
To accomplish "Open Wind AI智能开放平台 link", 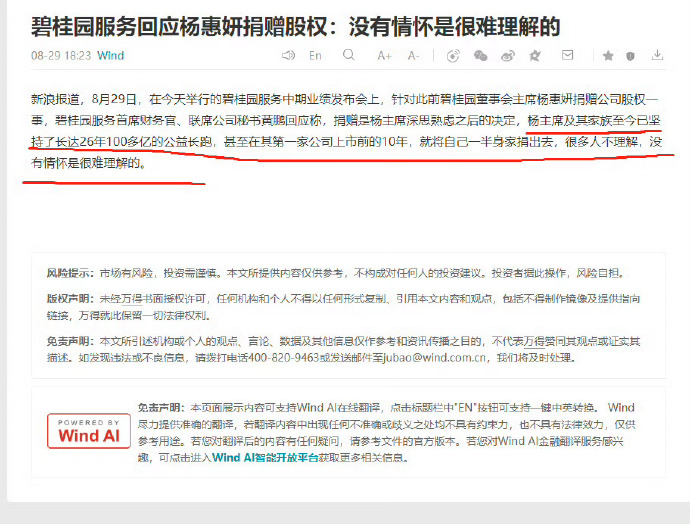I will [x=265, y=458].
